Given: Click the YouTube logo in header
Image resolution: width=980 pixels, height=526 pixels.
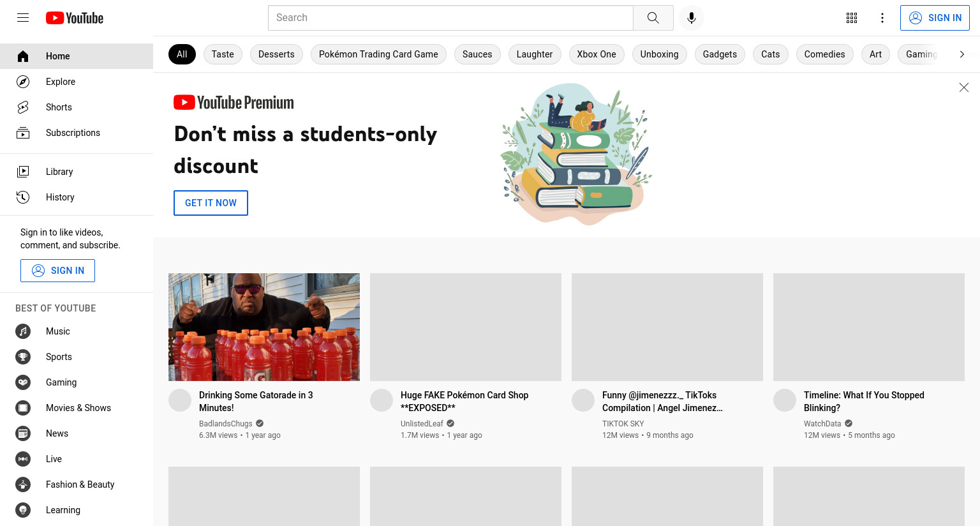Looking at the screenshot, I should (x=75, y=18).
